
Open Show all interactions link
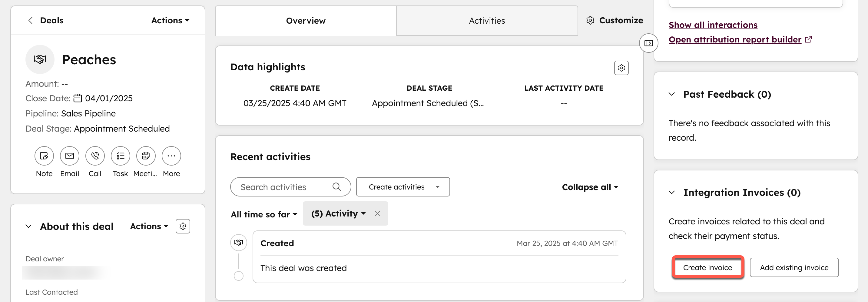click(x=713, y=25)
